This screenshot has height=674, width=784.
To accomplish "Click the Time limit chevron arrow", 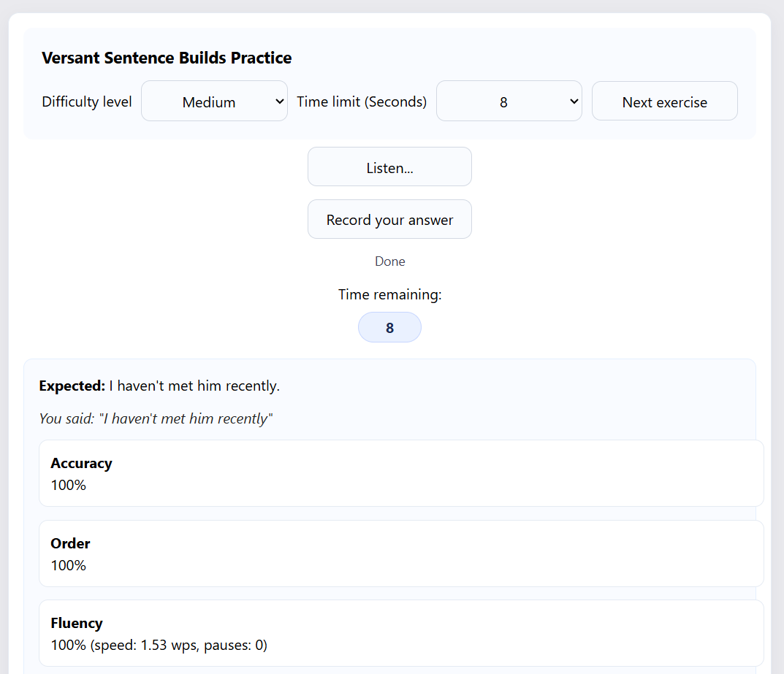I will click(x=574, y=102).
